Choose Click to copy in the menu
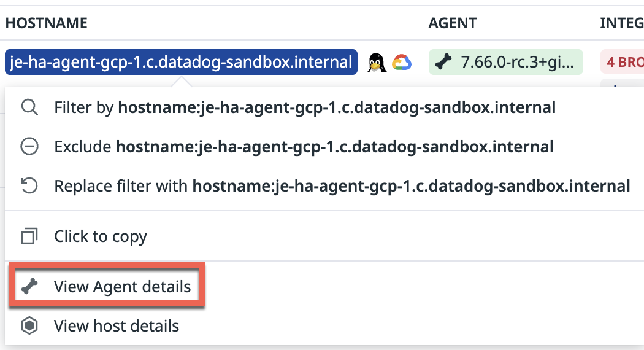Viewport: 644px width, 350px height. pyautogui.click(x=101, y=236)
